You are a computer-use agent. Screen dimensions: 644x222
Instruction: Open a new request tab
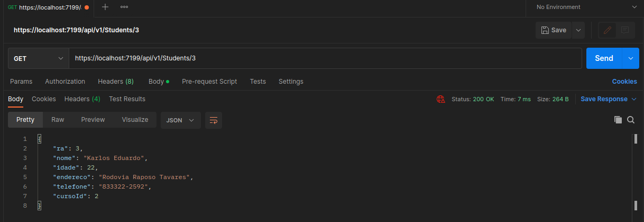point(105,7)
